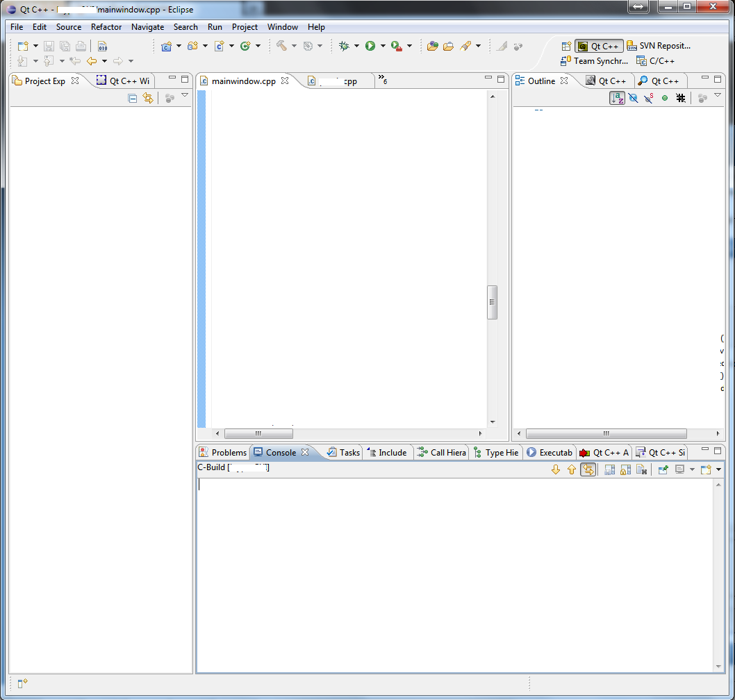
Task: Click the yellow Back arrow icon
Action: (x=92, y=61)
